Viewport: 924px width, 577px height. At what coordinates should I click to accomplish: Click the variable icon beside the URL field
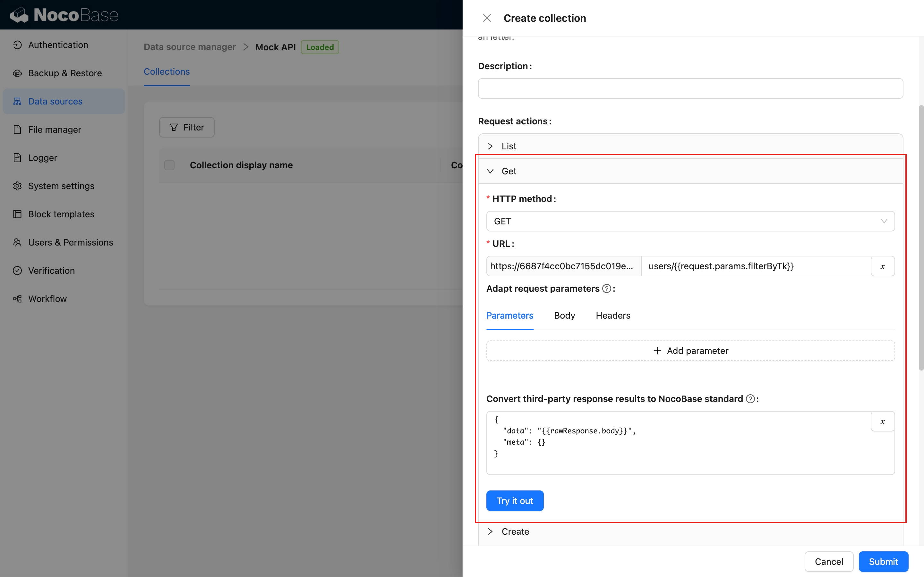click(882, 266)
